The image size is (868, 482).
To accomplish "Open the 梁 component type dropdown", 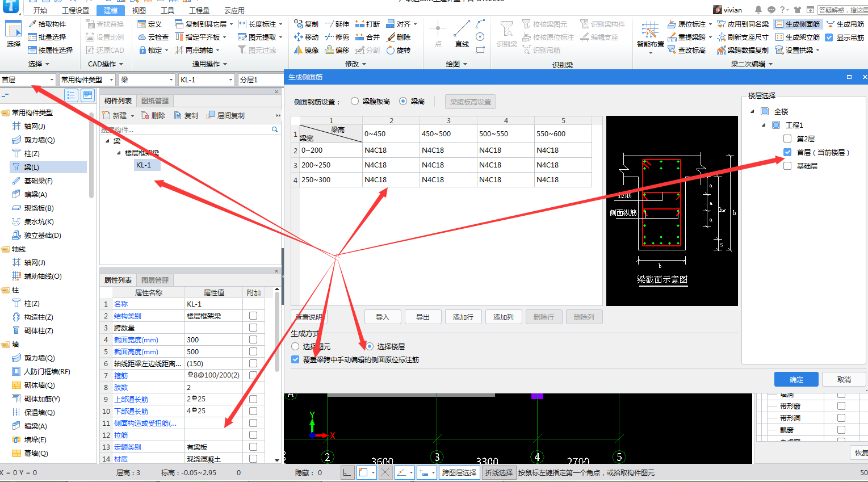I will pos(146,79).
